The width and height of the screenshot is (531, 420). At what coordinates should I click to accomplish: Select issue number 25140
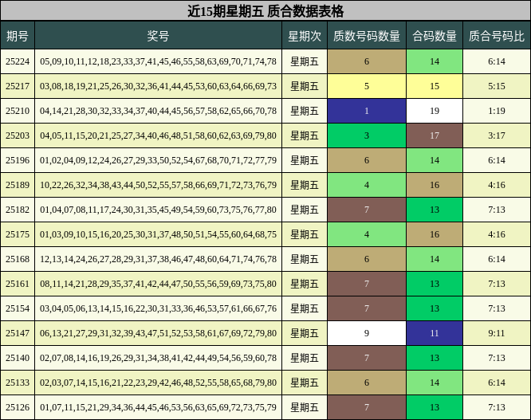pos(18,358)
